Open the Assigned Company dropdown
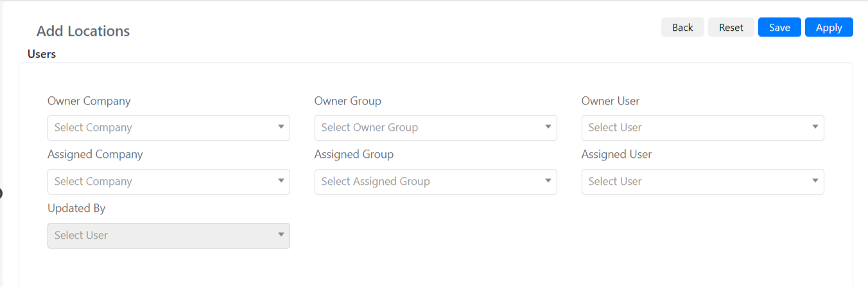The height and width of the screenshot is (287, 868). 169,182
